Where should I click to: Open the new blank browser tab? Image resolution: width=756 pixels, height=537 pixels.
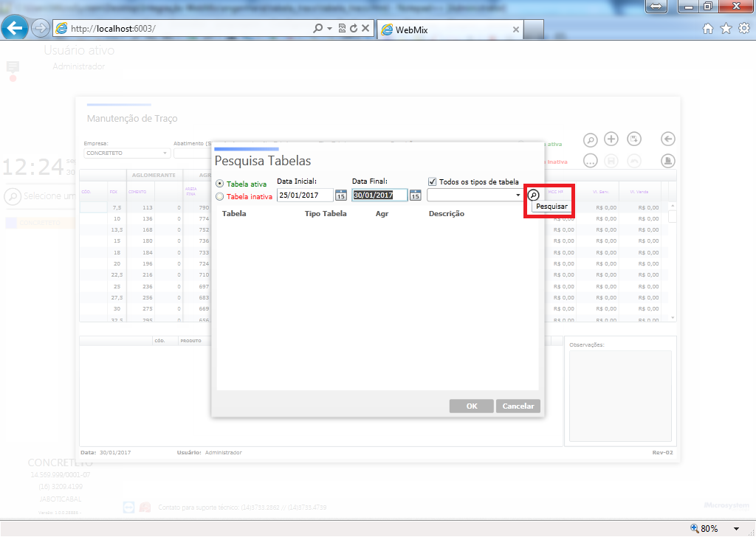click(x=534, y=30)
